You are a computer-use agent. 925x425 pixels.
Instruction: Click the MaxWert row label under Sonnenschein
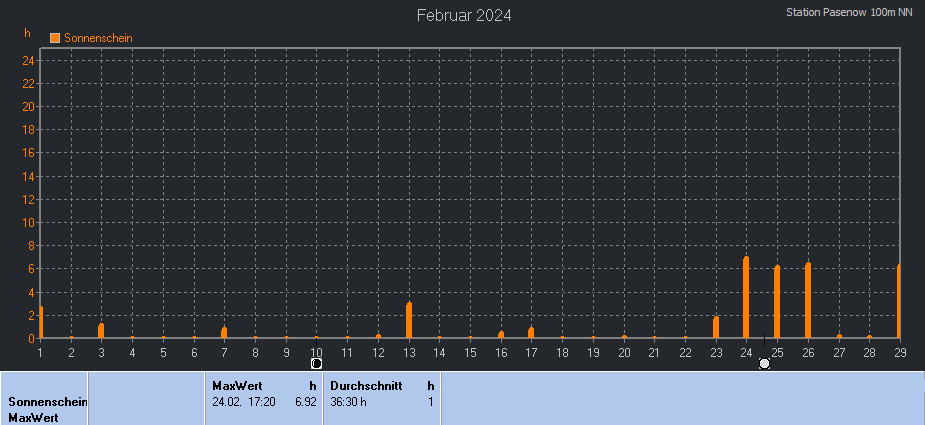point(33,418)
